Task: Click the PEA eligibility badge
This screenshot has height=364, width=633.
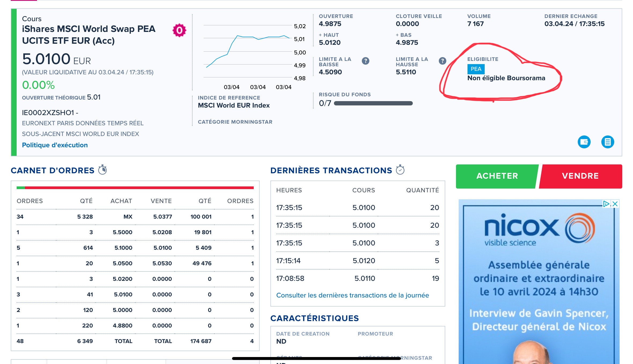Action: (476, 69)
